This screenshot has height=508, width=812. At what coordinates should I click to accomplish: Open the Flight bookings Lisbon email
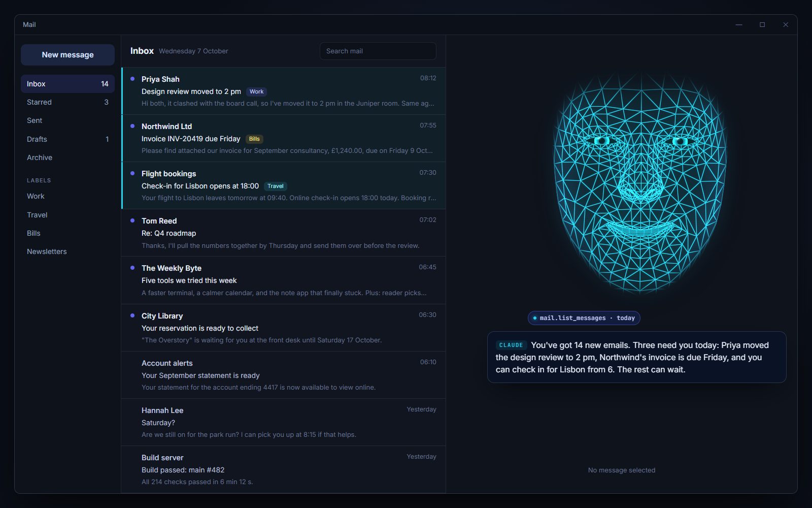(x=283, y=185)
